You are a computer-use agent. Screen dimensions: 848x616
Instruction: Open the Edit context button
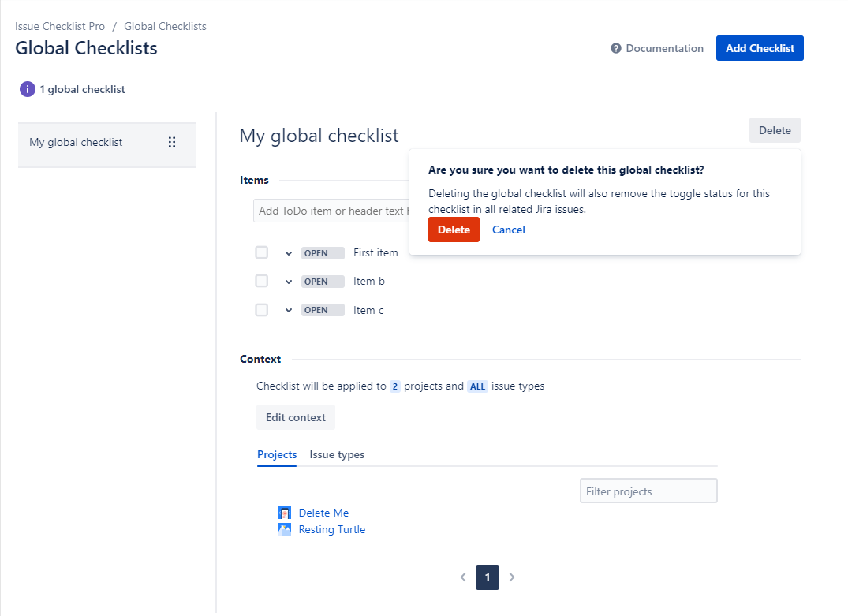tap(296, 417)
